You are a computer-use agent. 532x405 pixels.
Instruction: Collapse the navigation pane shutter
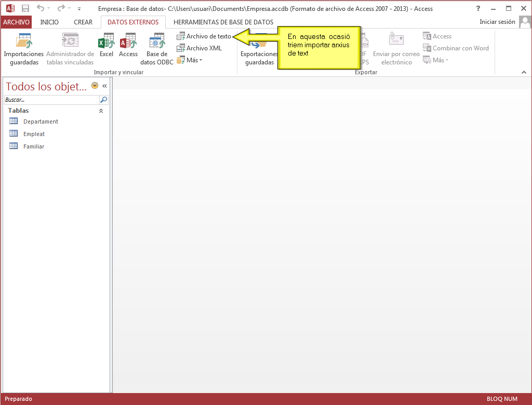[x=104, y=86]
